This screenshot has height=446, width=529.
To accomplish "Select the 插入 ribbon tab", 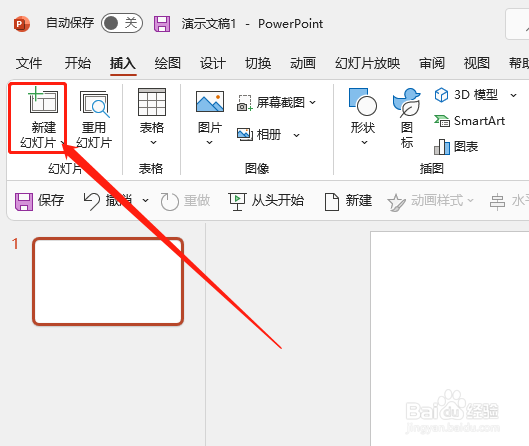I will [x=123, y=63].
